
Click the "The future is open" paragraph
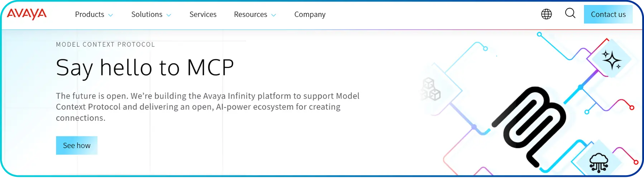[207, 107]
